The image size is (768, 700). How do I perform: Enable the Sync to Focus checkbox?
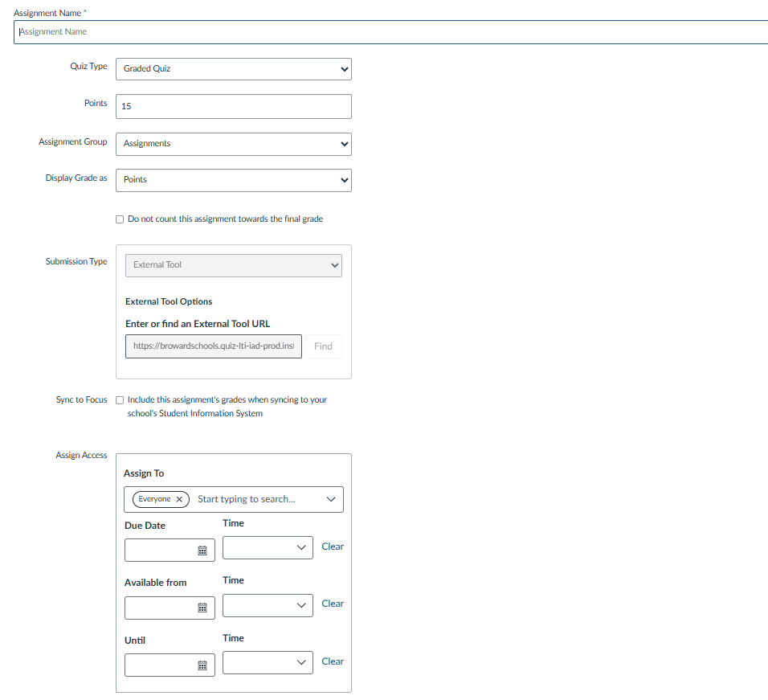pos(120,399)
